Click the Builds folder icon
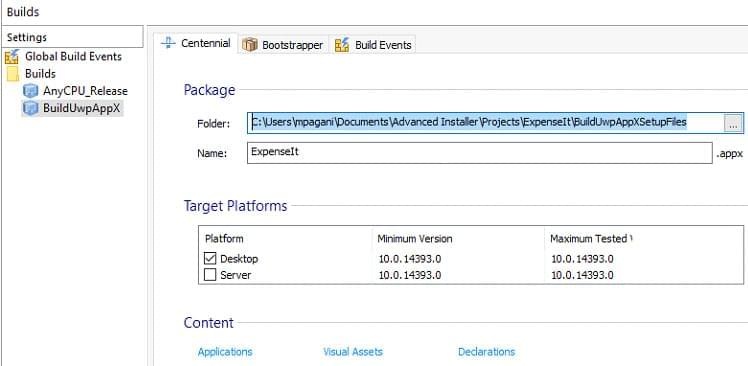Viewport: 748px width, 366px height. (x=13, y=74)
